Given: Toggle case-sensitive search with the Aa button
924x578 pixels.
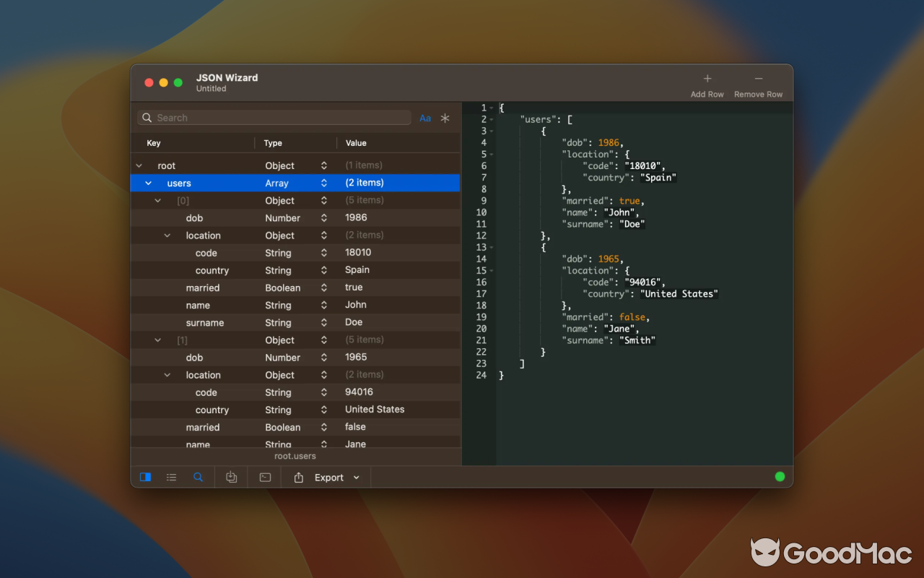Looking at the screenshot, I should pyautogui.click(x=424, y=118).
